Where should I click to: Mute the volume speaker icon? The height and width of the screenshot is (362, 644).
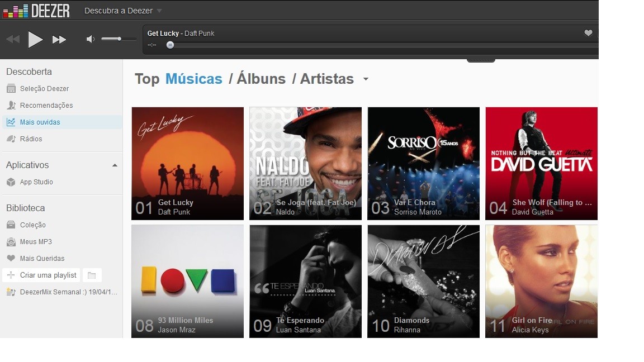coord(90,39)
